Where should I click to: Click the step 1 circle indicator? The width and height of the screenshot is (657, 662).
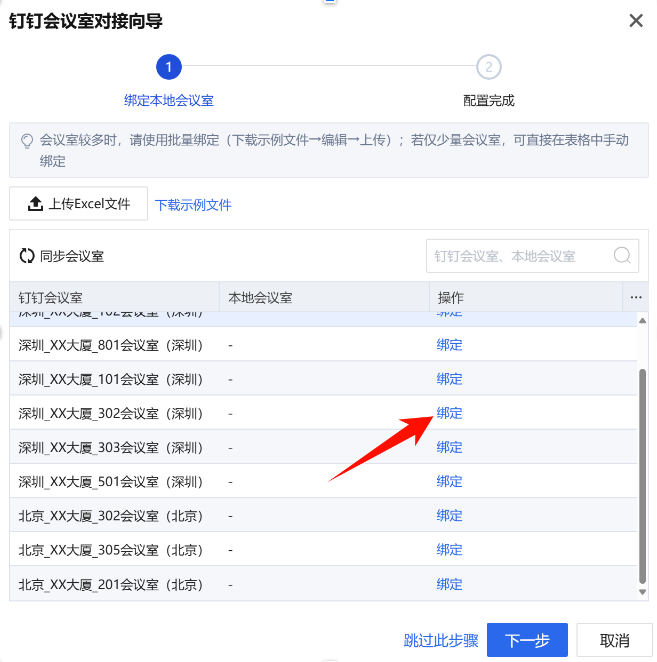point(168,67)
